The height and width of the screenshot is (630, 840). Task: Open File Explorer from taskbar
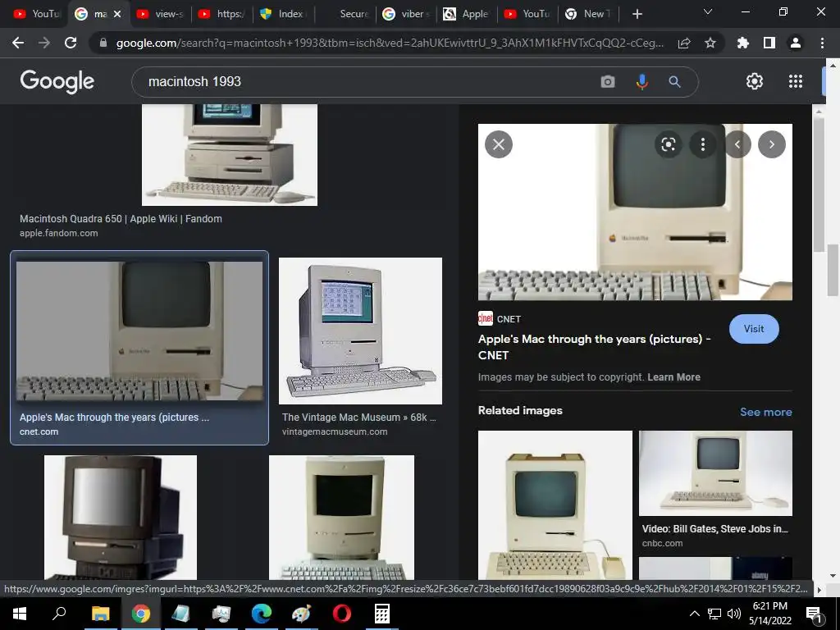pos(100,614)
